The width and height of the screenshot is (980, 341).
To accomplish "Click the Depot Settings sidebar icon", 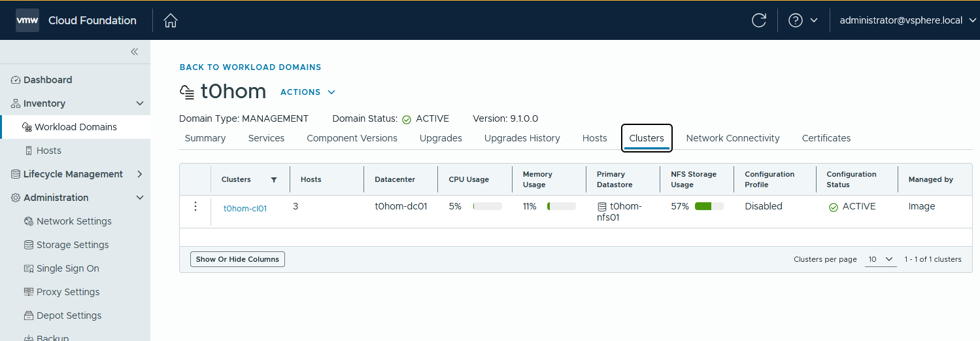I will [x=29, y=315].
